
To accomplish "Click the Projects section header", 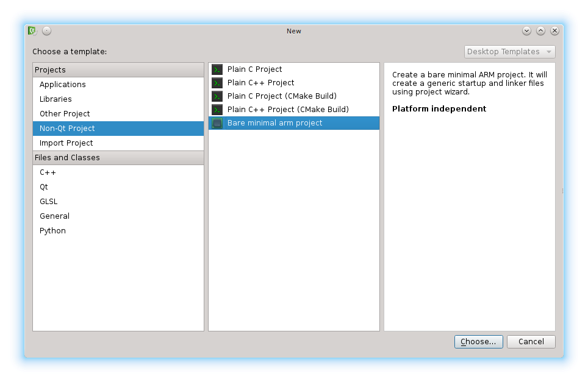I will click(x=118, y=70).
